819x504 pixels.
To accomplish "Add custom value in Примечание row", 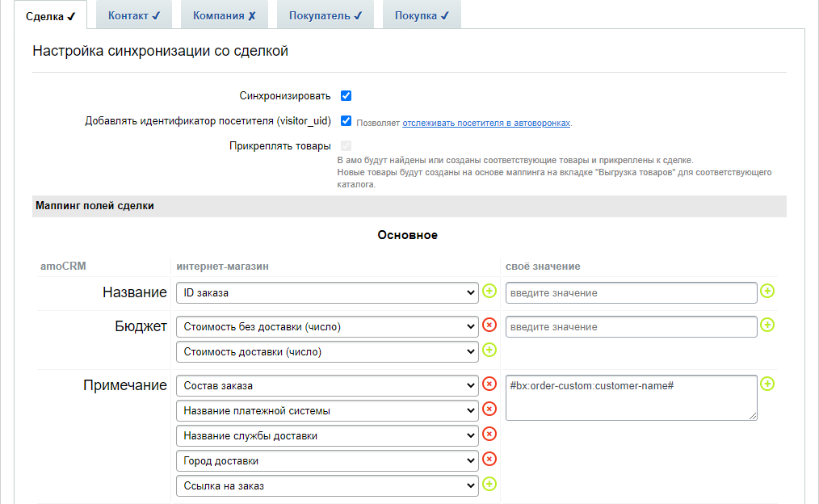I will (x=767, y=384).
